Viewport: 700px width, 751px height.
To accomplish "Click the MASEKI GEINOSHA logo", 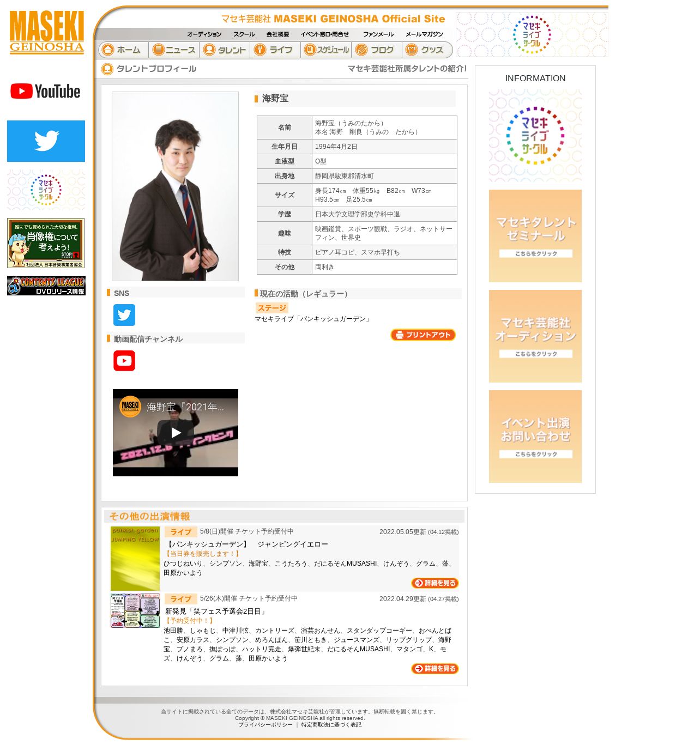I will [x=47, y=32].
